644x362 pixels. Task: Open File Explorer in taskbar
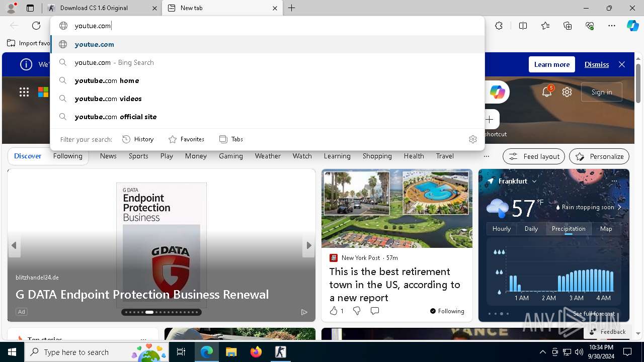point(231,352)
